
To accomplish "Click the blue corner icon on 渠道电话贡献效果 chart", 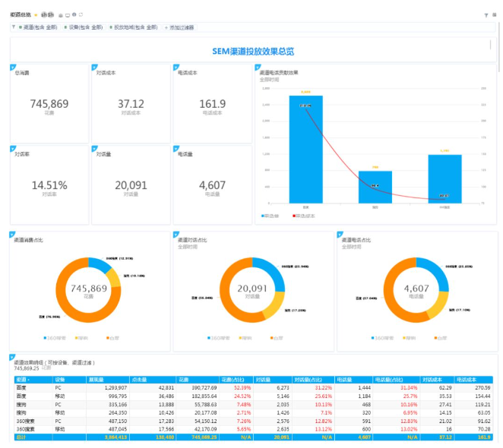I will click(x=257, y=67).
